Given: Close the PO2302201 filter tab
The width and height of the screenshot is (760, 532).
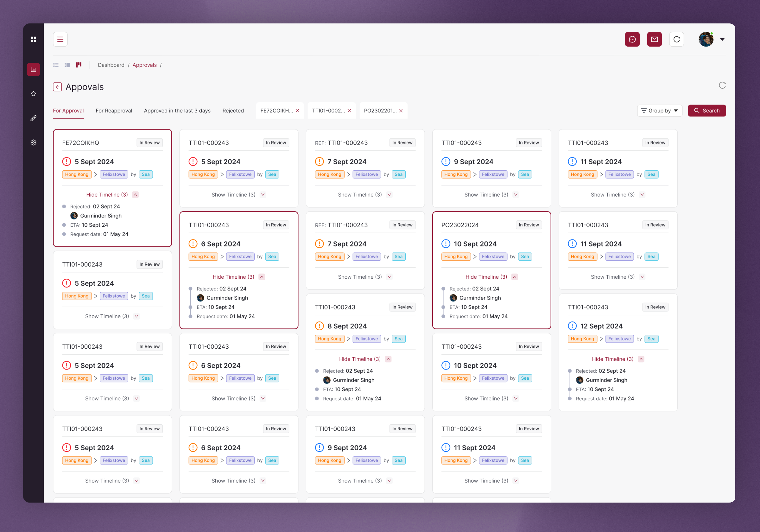Looking at the screenshot, I should [401, 111].
